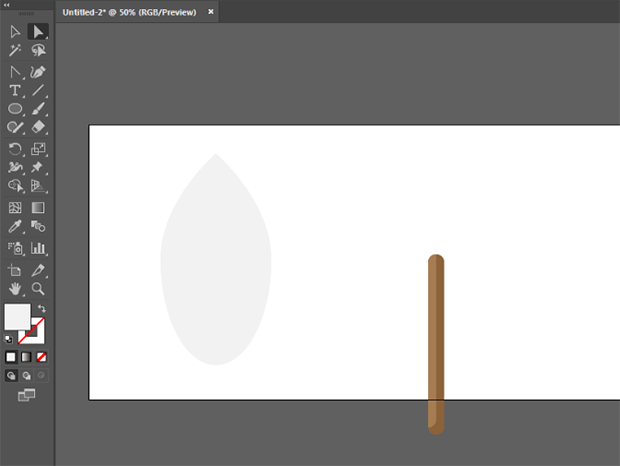The height and width of the screenshot is (466, 620).
Task: Swap fill and stroke arrows
Action: pyautogui.click(x=42, y=309)
